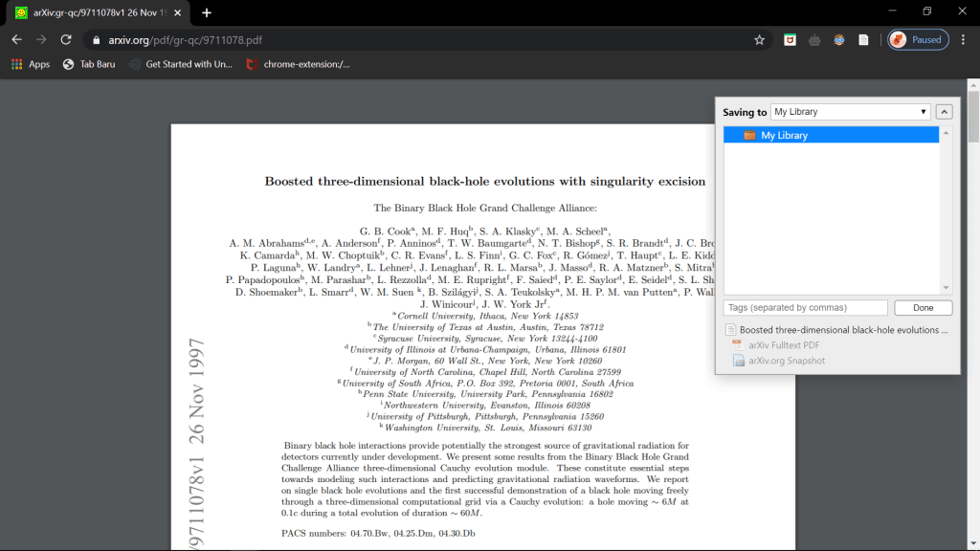This screenshot has height=551, width=980.
Task: Open the 'Saving to' library dropdown
Action: (x=850, y=112)
